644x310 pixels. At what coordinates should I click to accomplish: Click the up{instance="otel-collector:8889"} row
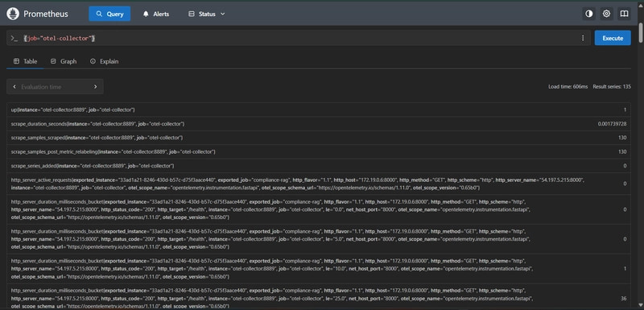tap(319, 110)
